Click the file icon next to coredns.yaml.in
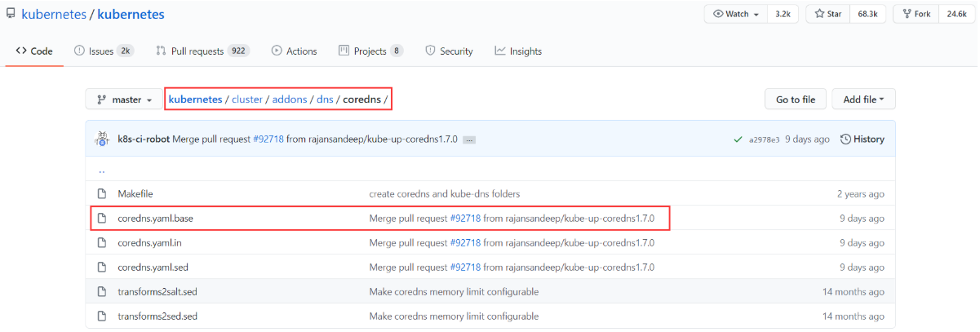Screen dimensions: 980x332 click(102, 243)
